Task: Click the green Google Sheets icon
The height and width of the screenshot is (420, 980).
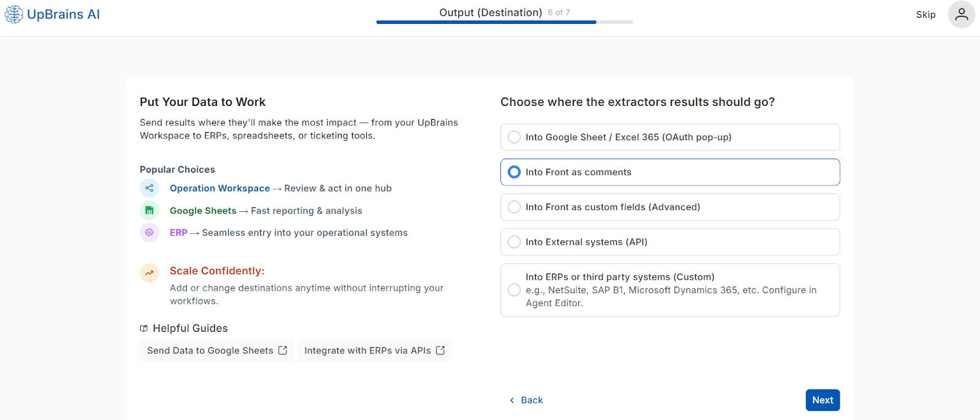Action: [x=149, y=211]
